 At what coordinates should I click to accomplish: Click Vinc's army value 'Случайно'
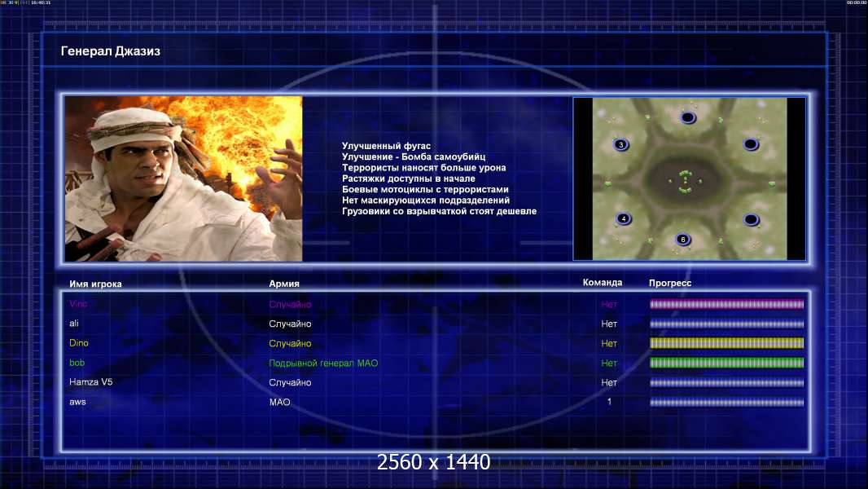[x=290, y=305]
